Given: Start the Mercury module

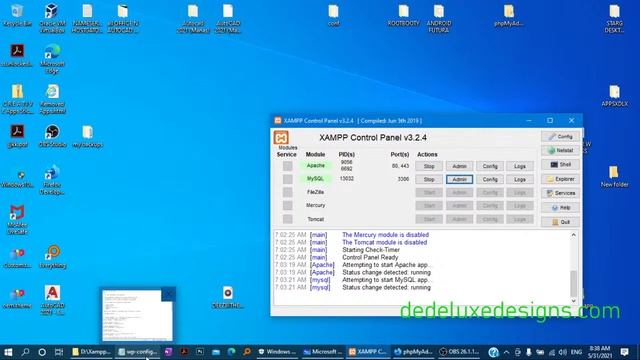Looking at the screenshot, I should [429, 206].
